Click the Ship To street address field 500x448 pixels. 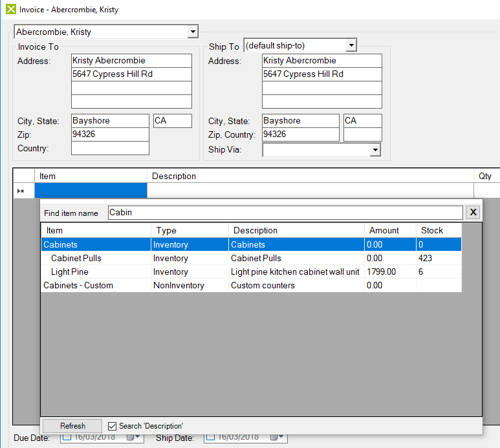coord(322,74)
